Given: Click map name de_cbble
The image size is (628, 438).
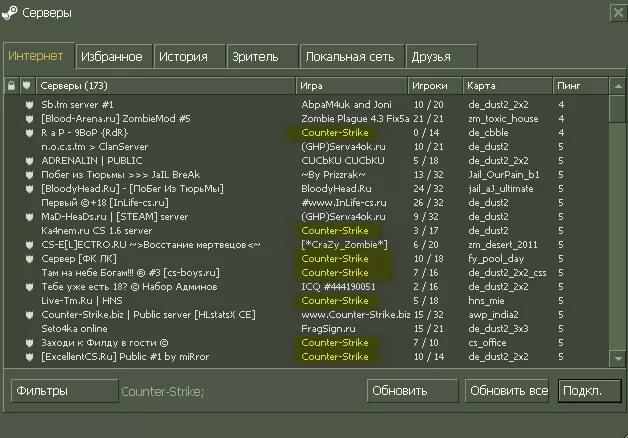Looking at the screenshot, I should coord(488,133).
